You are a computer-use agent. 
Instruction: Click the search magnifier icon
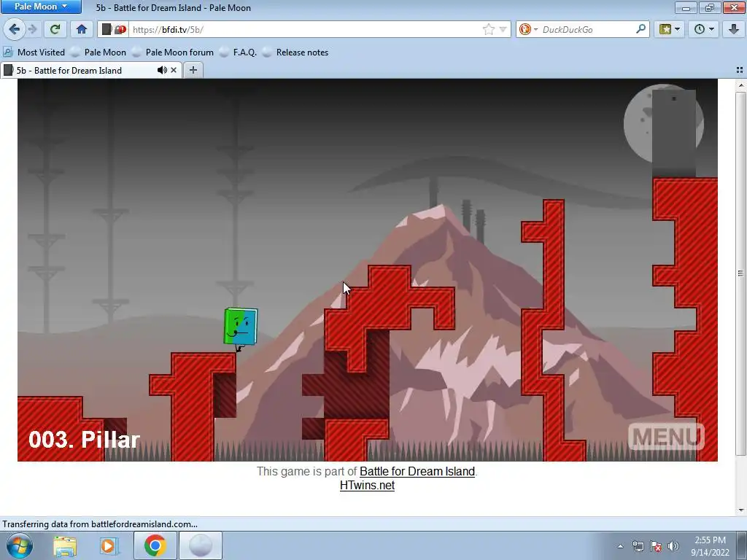pos(640,29)
